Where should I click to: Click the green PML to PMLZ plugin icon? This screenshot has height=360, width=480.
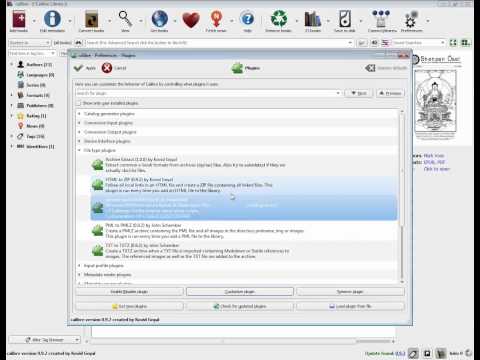(x=97, y=230)
